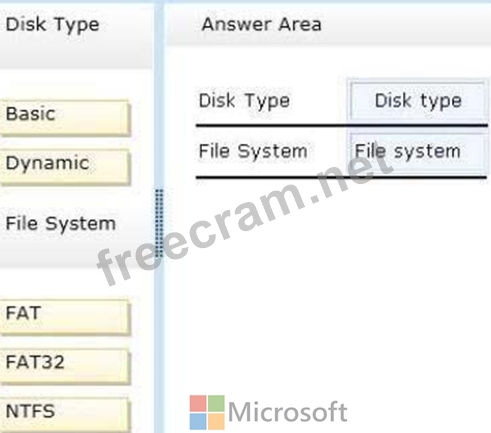The width and height of the screenshot is (491, 433).
Task: Choose the FAT file system option
Action: pyautogui.click(x=64, y=316)
